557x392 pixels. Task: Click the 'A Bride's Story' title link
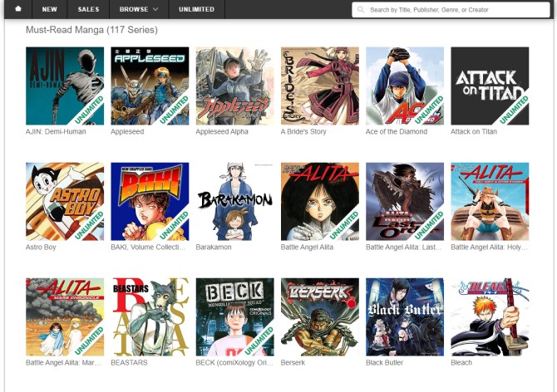pos(303,131)
